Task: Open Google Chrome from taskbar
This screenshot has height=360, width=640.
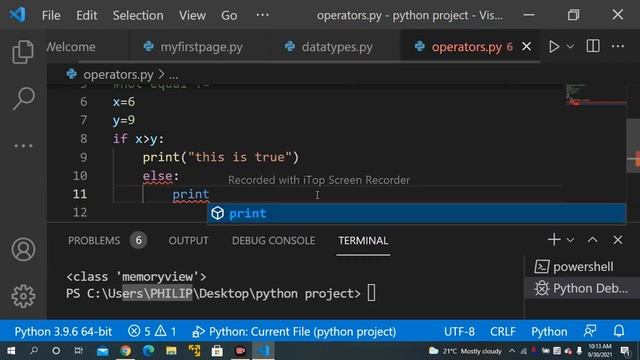Action: 125,351
